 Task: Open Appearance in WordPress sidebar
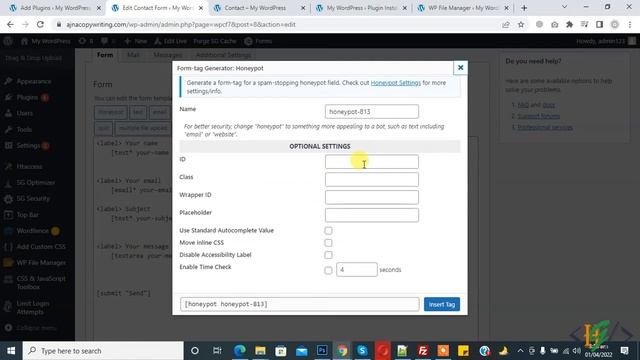33,81
